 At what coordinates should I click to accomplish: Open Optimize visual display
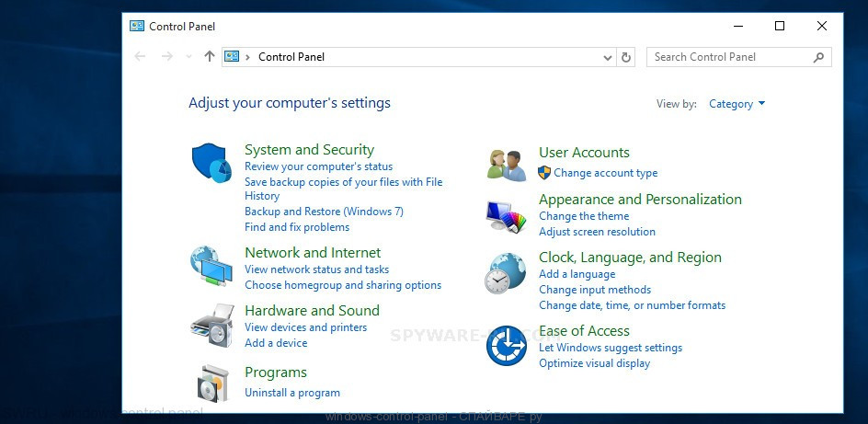click(595, 363)
